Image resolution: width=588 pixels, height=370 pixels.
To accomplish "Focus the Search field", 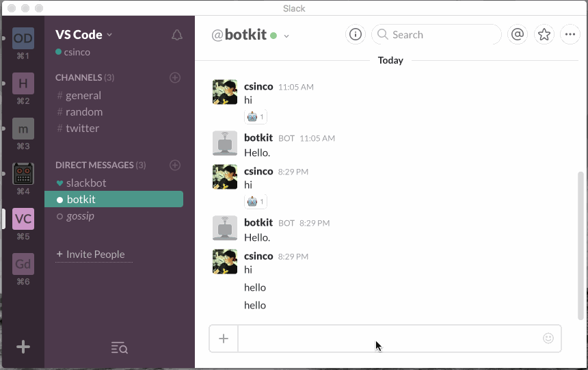I will (436, 34).
